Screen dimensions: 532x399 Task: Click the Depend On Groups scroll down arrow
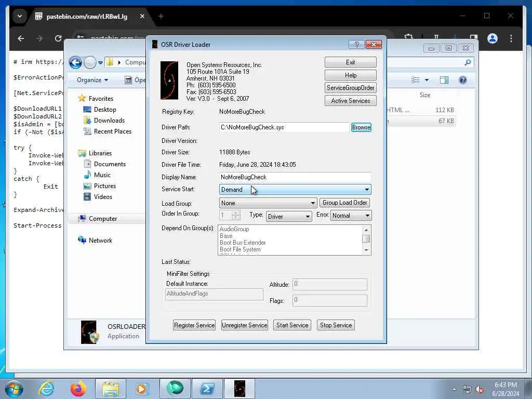[366, 250]
